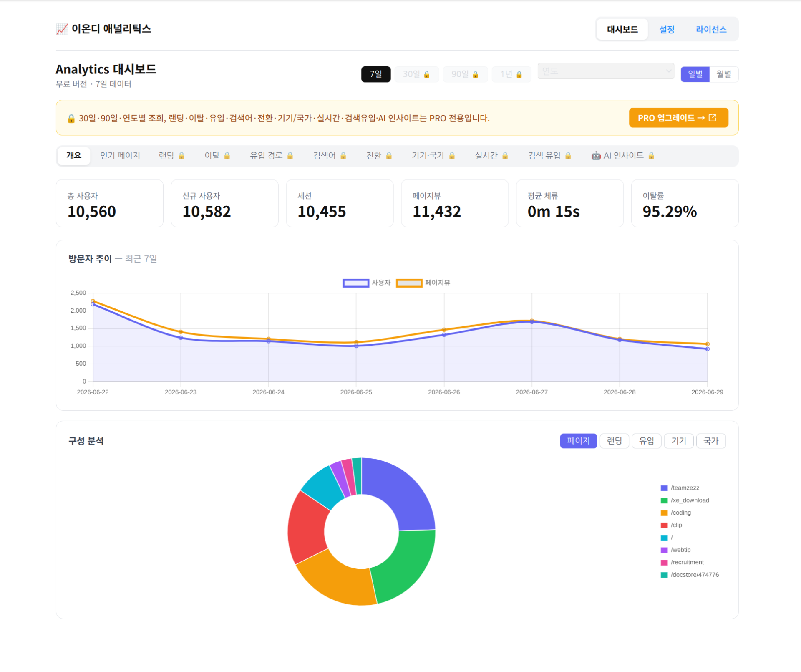Click the robot icon on AI 인사이트 tab
Screen dimensions: 801x672
[596, 156]
